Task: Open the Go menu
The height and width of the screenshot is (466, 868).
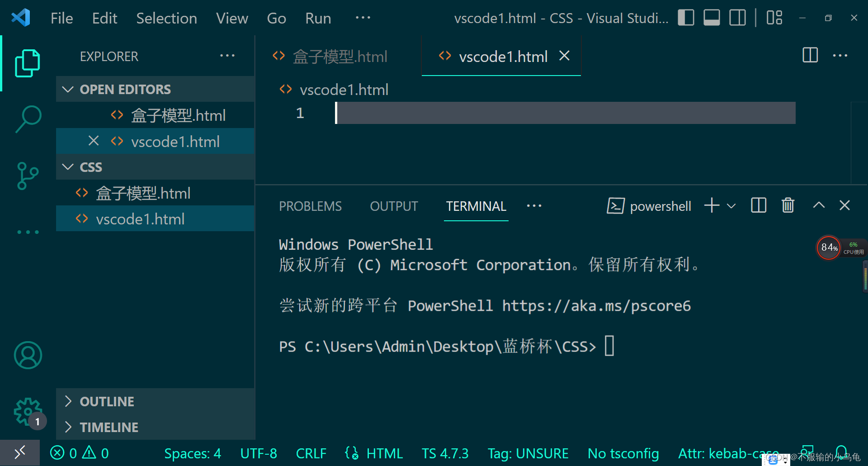Action: point(276,18)
